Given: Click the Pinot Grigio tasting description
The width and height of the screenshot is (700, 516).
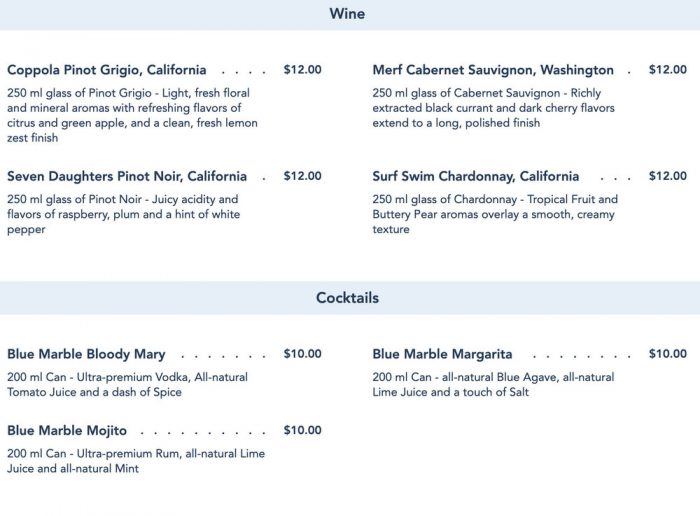Looking at the screenshot, I should pyautogui.click(x=132, y=115).
